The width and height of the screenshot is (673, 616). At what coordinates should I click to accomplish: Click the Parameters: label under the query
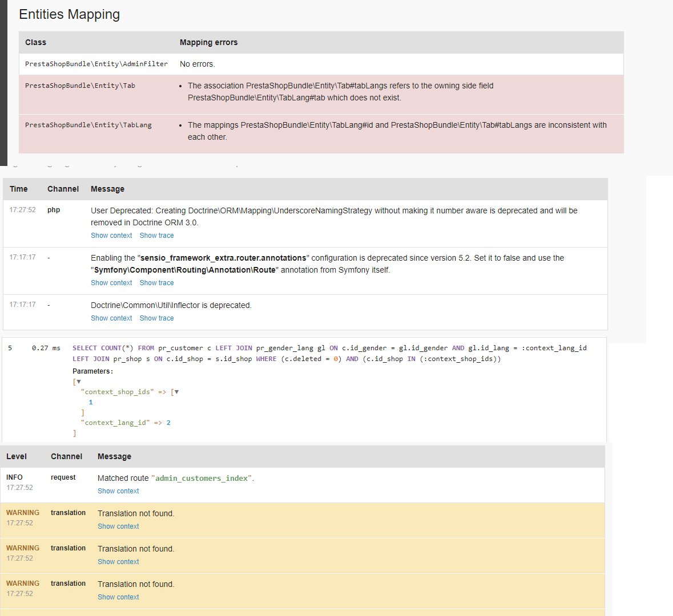point(92,371)
